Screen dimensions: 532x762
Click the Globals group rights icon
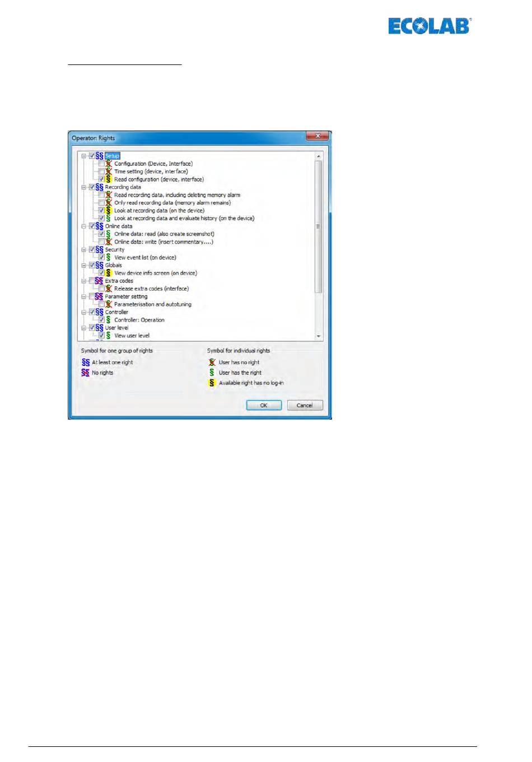[99, 266]
